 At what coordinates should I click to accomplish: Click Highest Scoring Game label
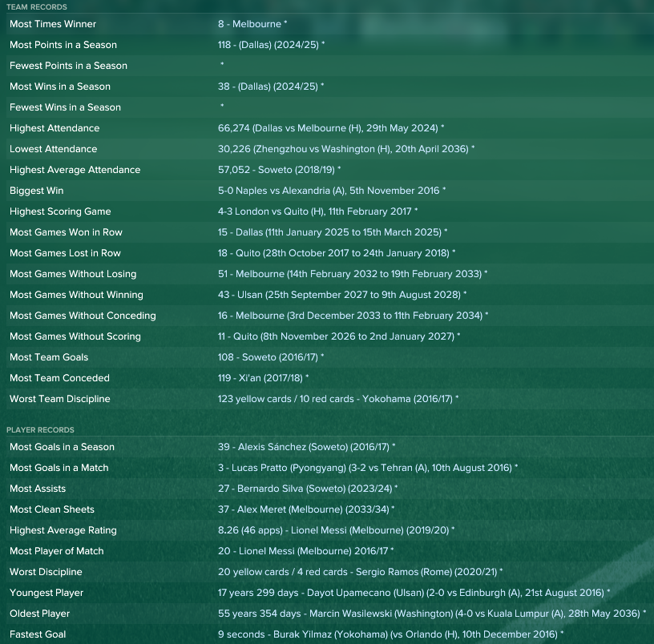[60, 211]
